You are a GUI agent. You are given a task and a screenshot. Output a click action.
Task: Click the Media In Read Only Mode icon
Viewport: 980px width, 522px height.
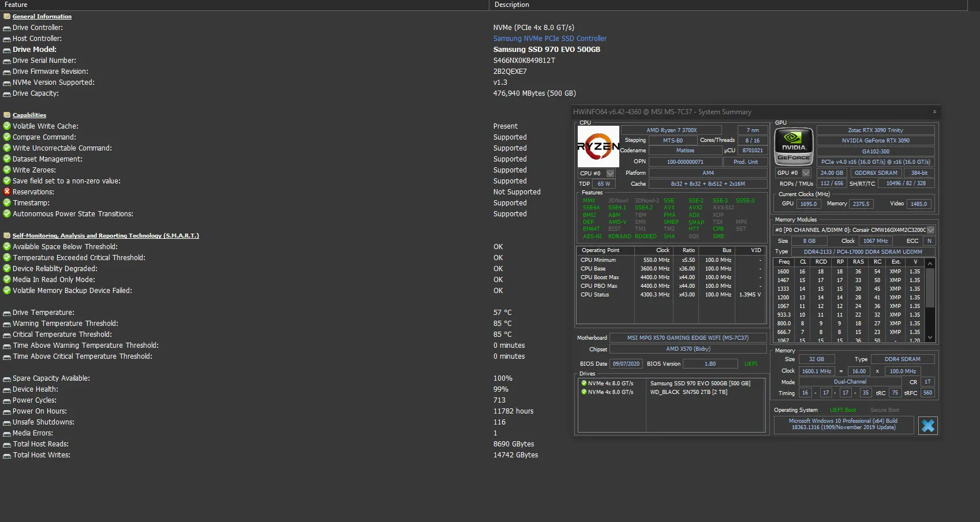point(7,279)
